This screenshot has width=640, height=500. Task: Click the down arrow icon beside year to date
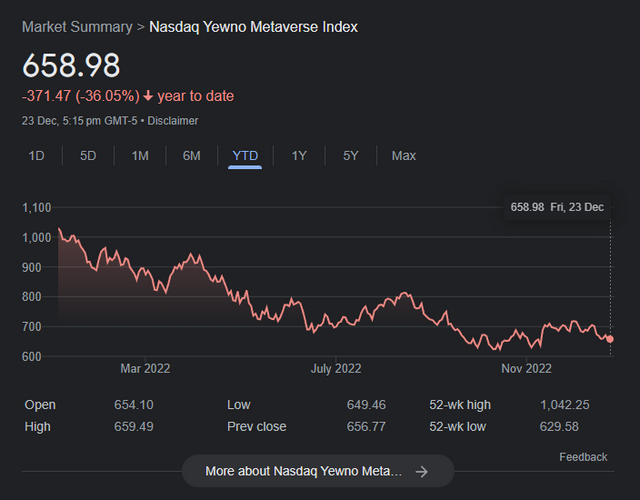point(148,96)
